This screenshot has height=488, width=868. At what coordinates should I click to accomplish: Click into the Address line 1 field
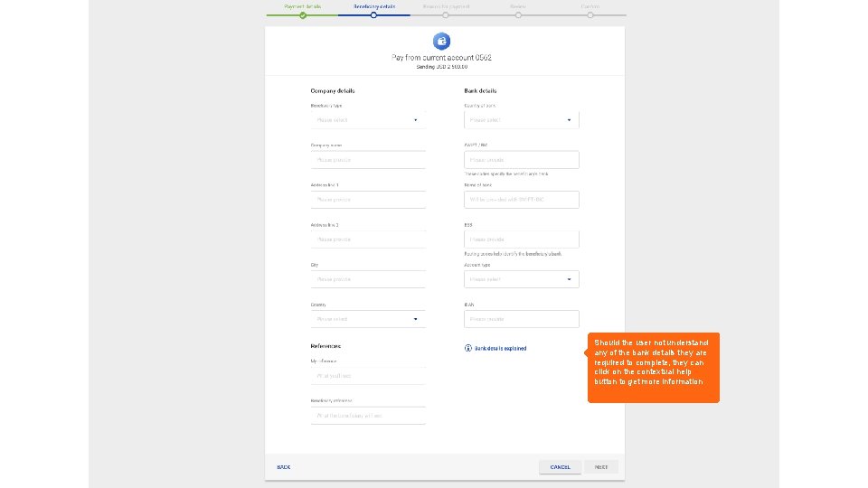368,200
